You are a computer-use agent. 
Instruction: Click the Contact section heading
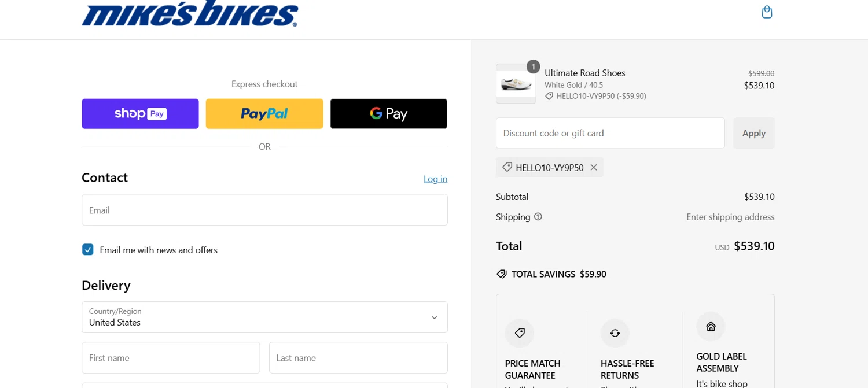105,178
